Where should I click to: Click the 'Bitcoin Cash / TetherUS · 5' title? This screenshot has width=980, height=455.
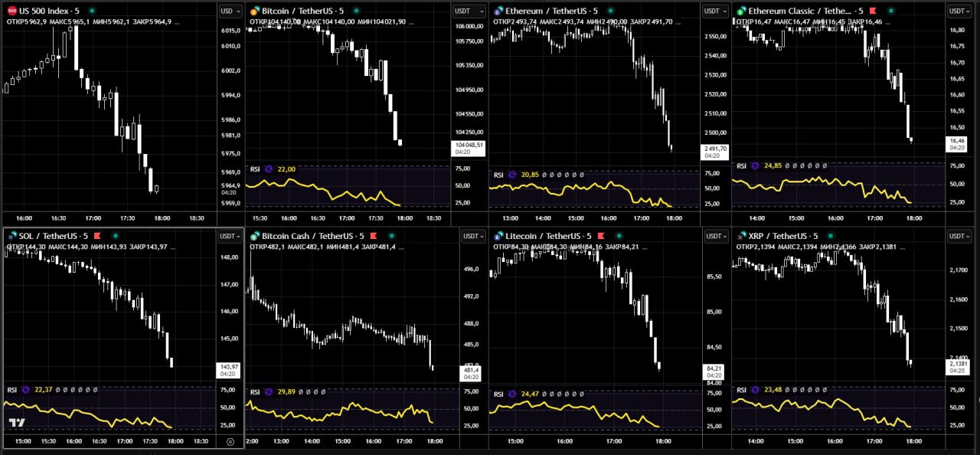[x=312, y=236]
